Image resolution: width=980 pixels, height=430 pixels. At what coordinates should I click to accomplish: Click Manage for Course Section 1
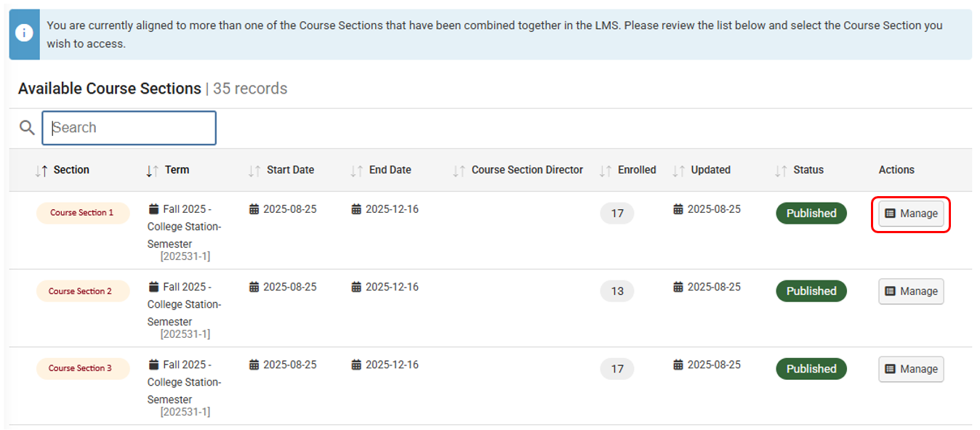911,214
